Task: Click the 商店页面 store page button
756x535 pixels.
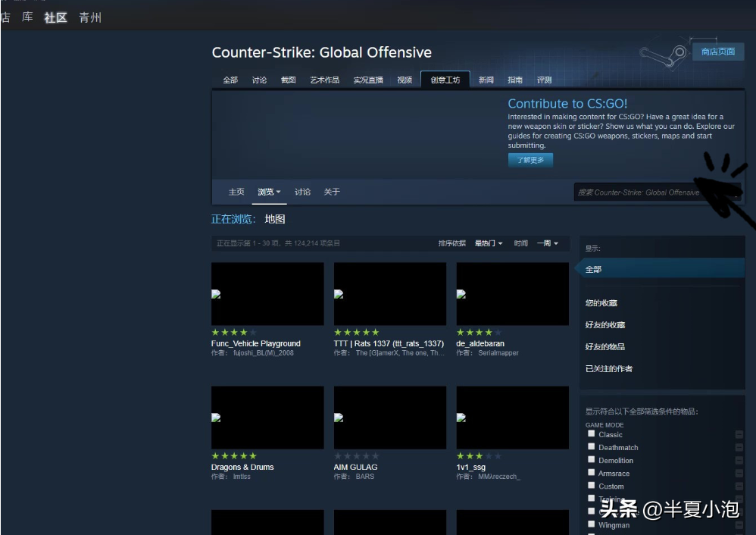Action: click(718, 52)
